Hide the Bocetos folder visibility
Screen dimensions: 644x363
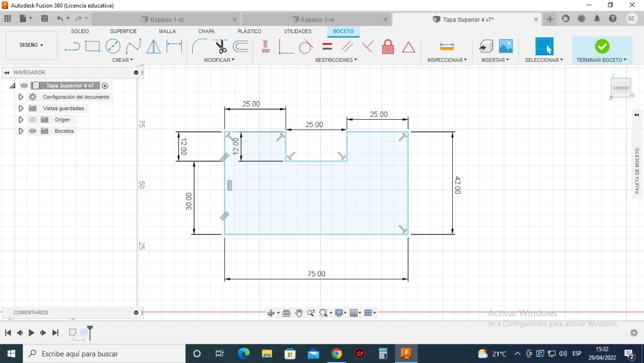coord(33,131)
